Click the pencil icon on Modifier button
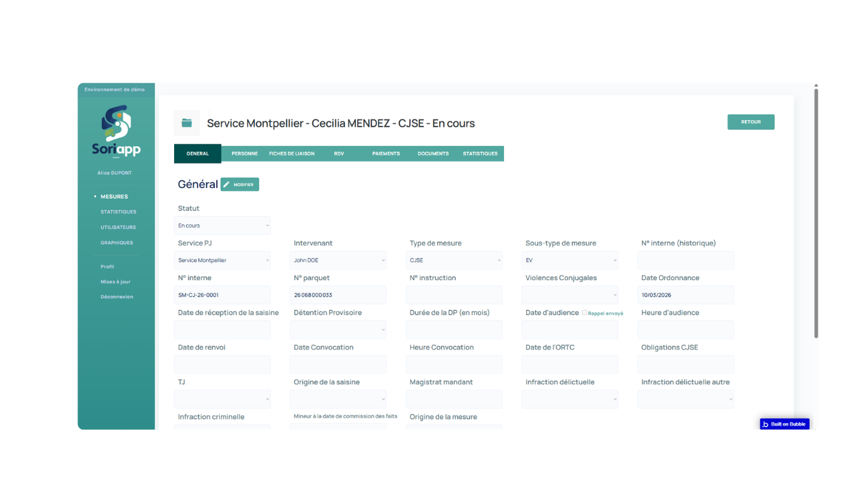This screenshot has width=868, height=488. pyautogui.click(x=227, y=184)
